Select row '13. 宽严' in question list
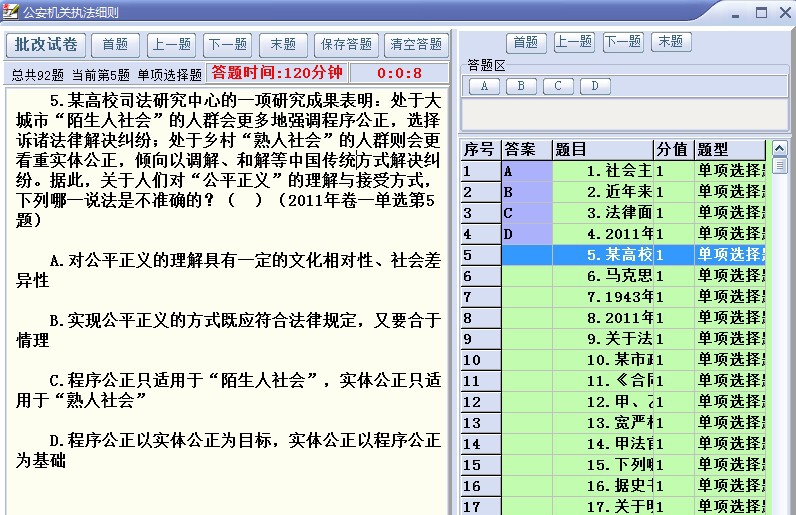The image size is (796, 515). pos(613,423)
